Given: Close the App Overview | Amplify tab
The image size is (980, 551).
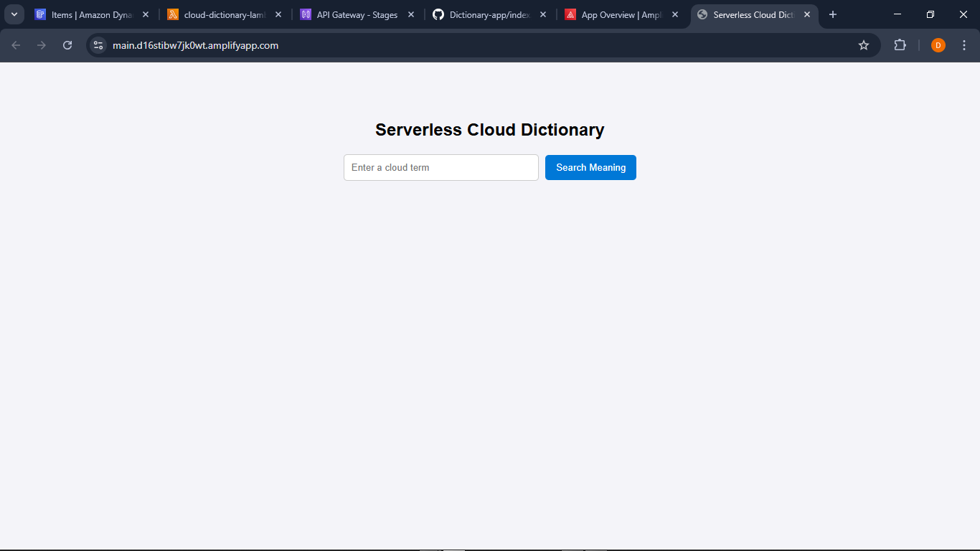Looking at the screenshot, I should point(674,14).
